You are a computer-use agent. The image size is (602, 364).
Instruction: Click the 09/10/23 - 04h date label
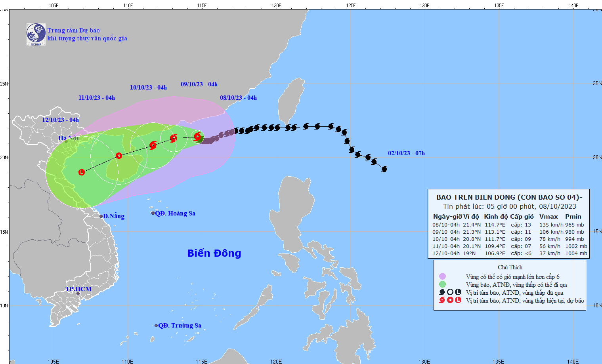[x=199, y=84]
